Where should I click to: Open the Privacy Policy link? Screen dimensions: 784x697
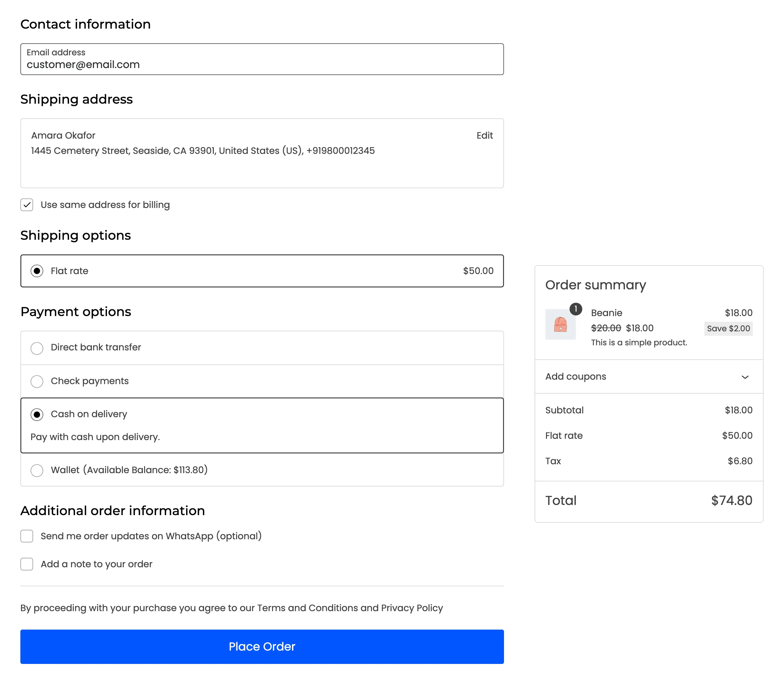[x=412, y=608]
